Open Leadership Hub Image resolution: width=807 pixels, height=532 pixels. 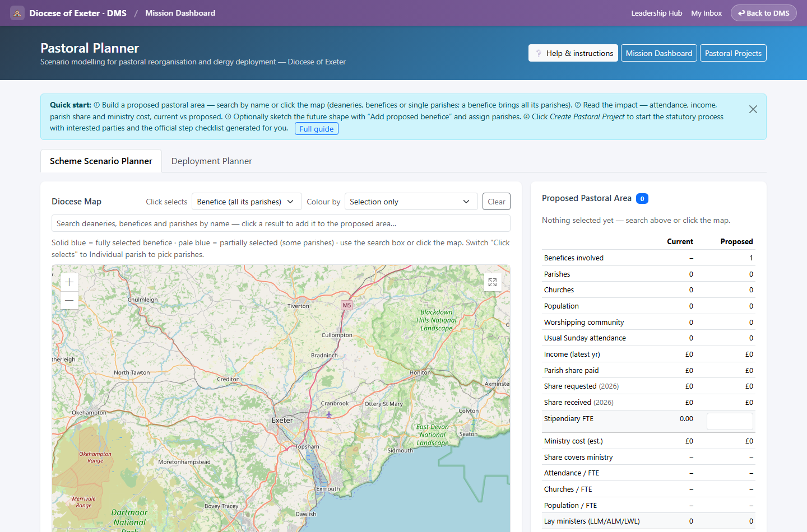(656, 13)
